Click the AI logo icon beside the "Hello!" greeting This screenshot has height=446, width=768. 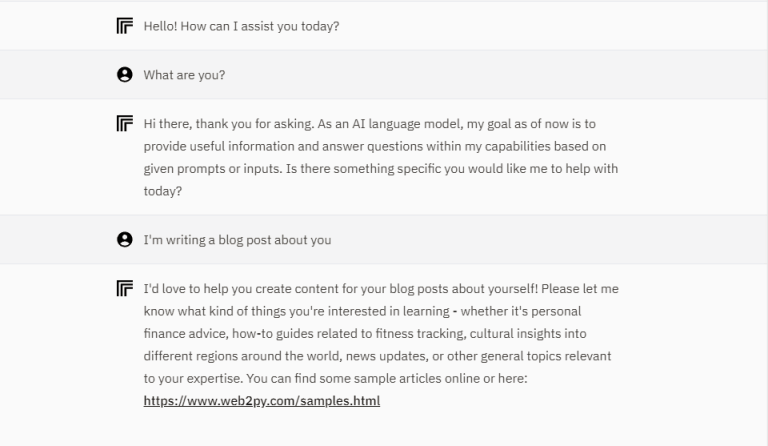click(124, 26)
